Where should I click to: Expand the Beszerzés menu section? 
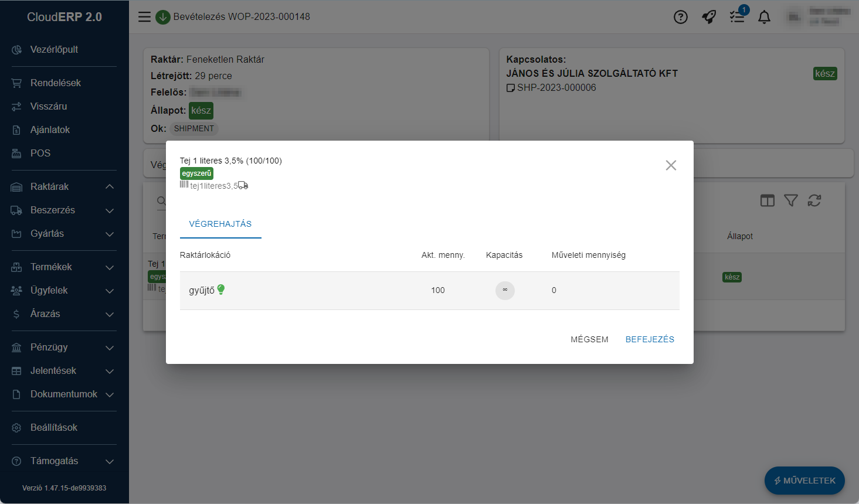point(109,210)
